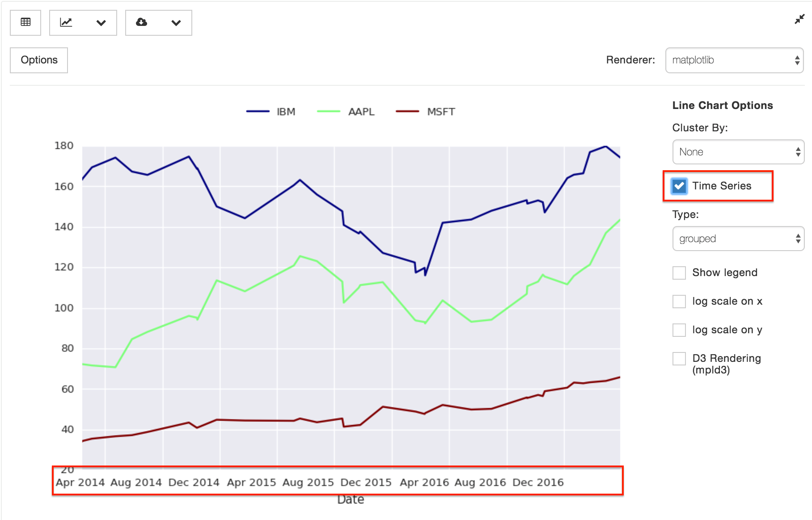Click the Cluster By: label
This screenshot has height=520, width=812.
(700, 128)
